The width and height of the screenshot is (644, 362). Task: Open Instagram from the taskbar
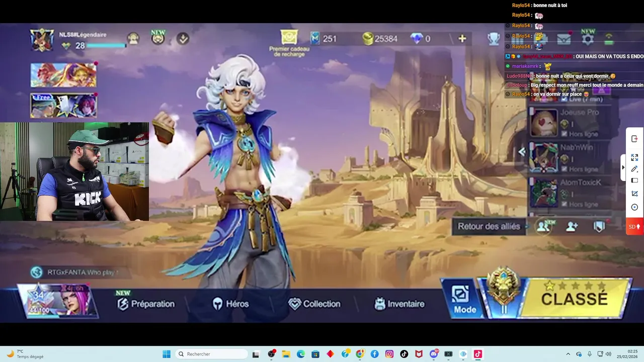pos(389,354)
